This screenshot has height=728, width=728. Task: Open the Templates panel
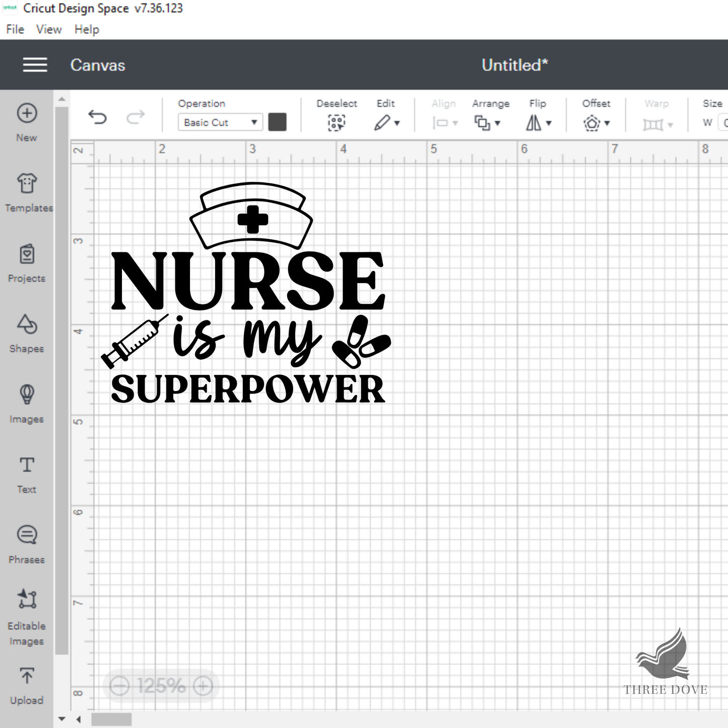[27, 192]
